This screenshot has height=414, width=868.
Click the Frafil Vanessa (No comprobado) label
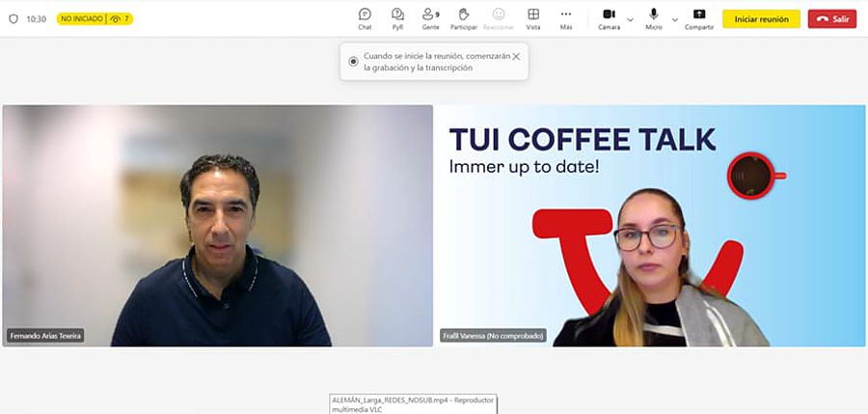point(493,336)
